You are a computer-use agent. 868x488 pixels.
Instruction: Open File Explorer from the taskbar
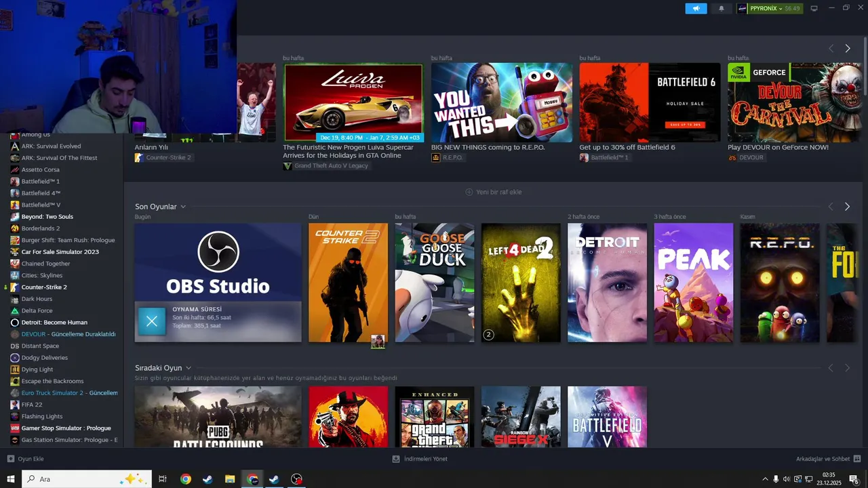click(230, 479)
